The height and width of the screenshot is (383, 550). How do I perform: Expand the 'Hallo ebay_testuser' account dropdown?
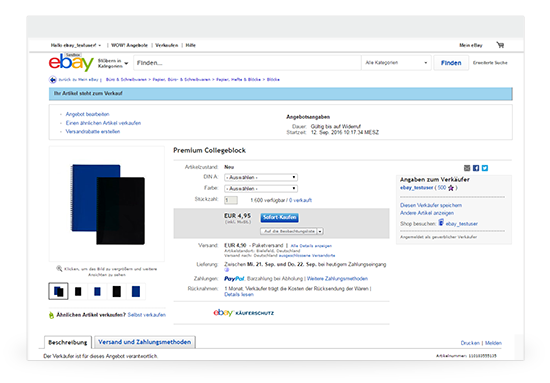coord(75,45)
